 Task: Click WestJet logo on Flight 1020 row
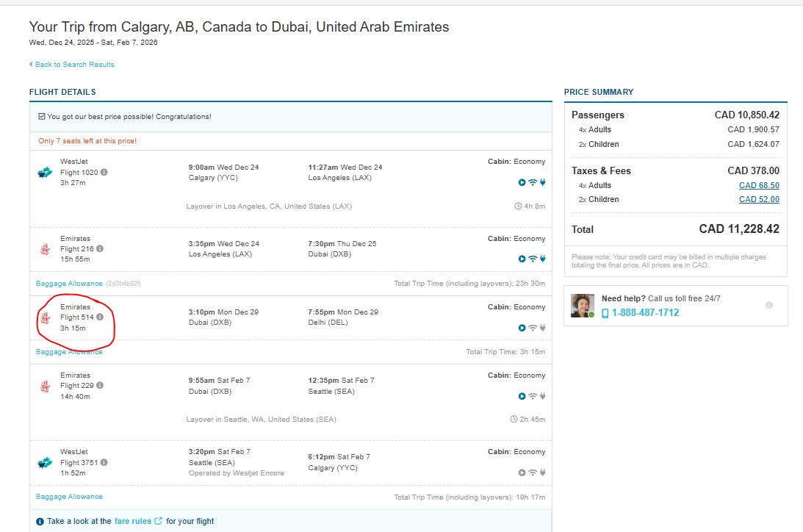pyautogui.click(x=45, y=173)
